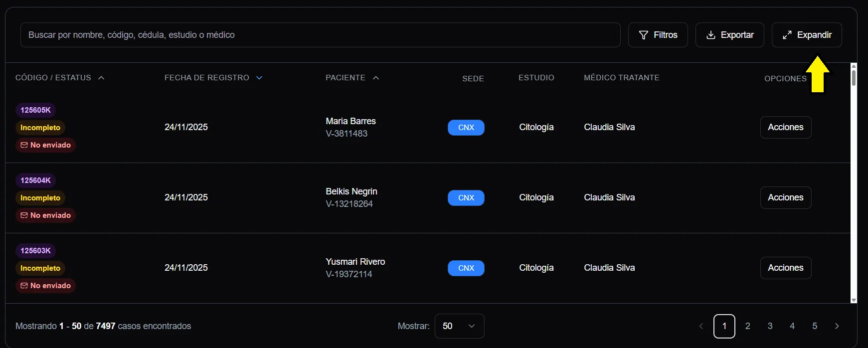Go to previous page arrow
Screen dimensions: 868x348
point(701,326)
